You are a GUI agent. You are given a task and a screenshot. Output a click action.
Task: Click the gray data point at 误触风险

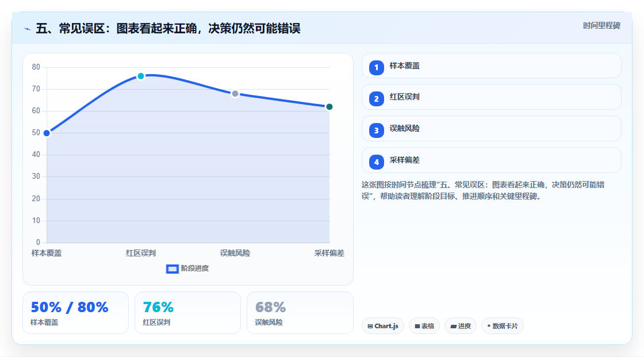point(235,94)
